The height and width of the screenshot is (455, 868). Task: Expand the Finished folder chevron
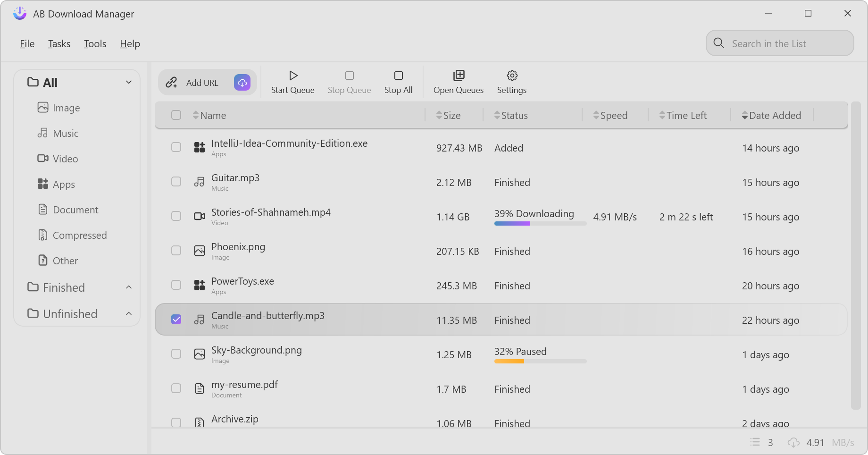click(128, 287)
